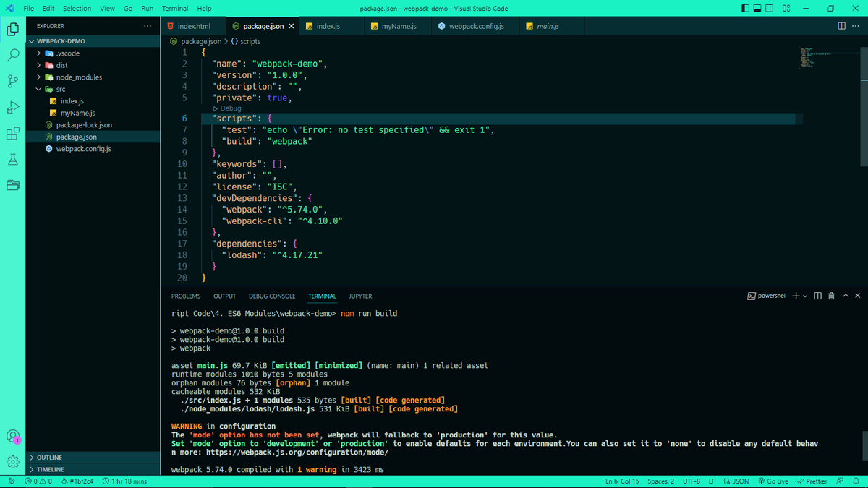This screenshot has width=868, height=488.
Task: Click Prettier status bar item
Action: pyautogui.click(x=812, y=481)
